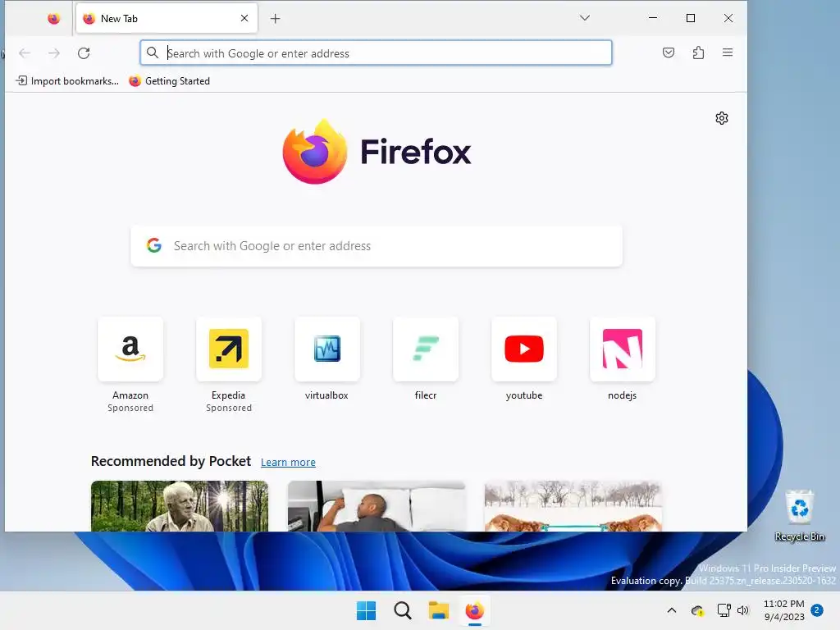The height and width of the screenshot is (630, 840).
Task: Click Recommended by Pocket heading
Action: [x=171, y=461]
